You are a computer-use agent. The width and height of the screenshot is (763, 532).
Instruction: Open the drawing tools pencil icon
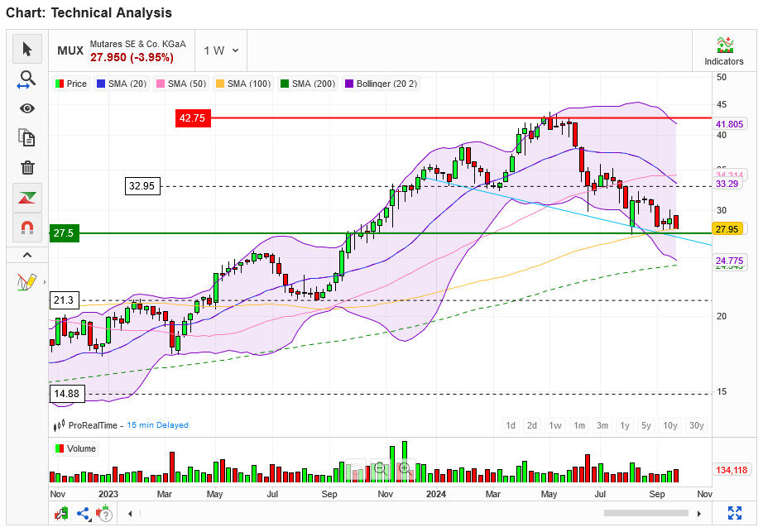coord(25,281)
